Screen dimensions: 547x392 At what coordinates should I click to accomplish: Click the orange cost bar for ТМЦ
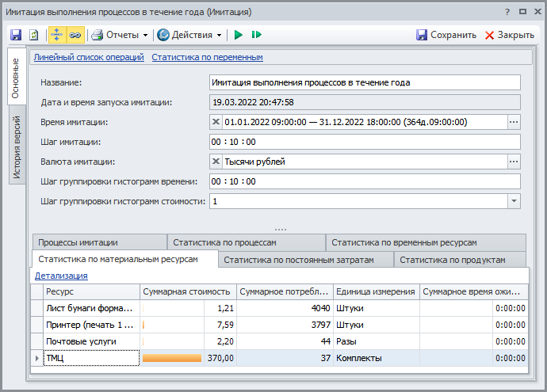pos(172,359)
